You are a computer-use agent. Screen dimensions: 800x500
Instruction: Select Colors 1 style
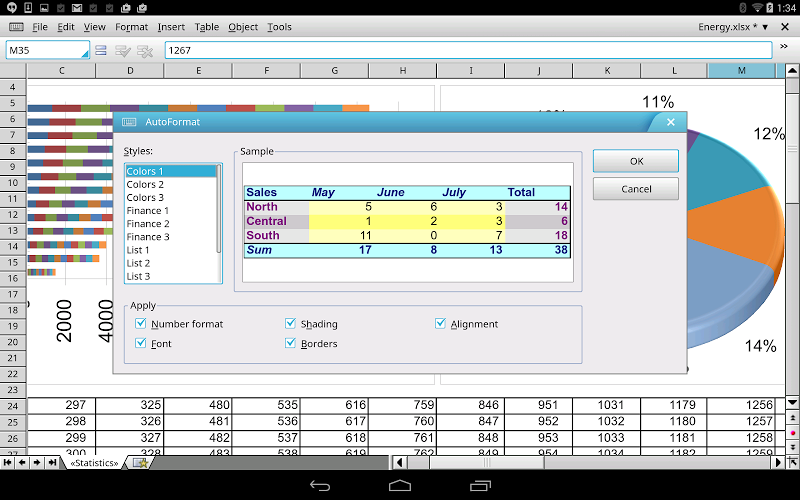pos(171,171)
